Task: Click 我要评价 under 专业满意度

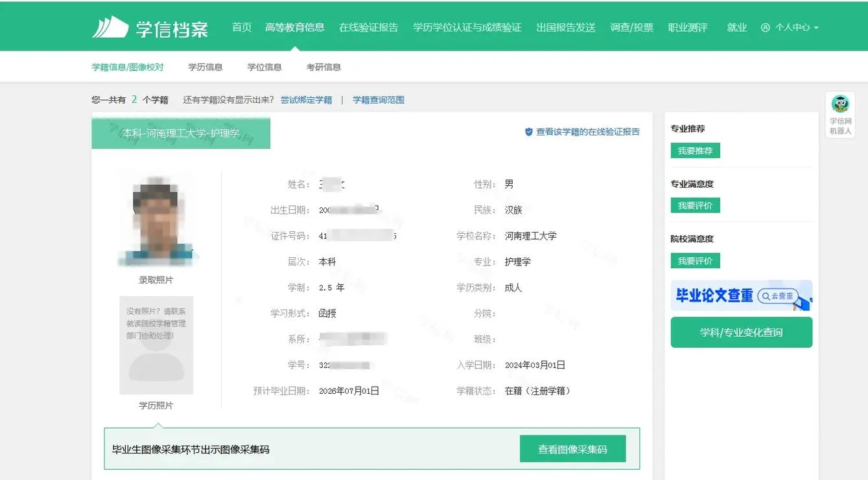Action: tap(695, 205)
